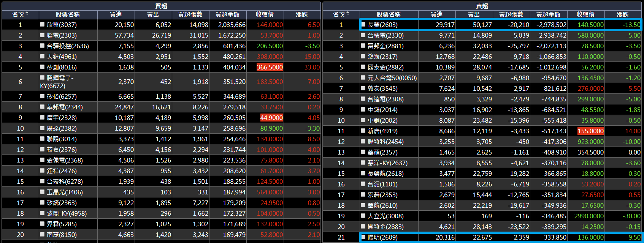Open stock 台泥(1101)

coord(382,184)
